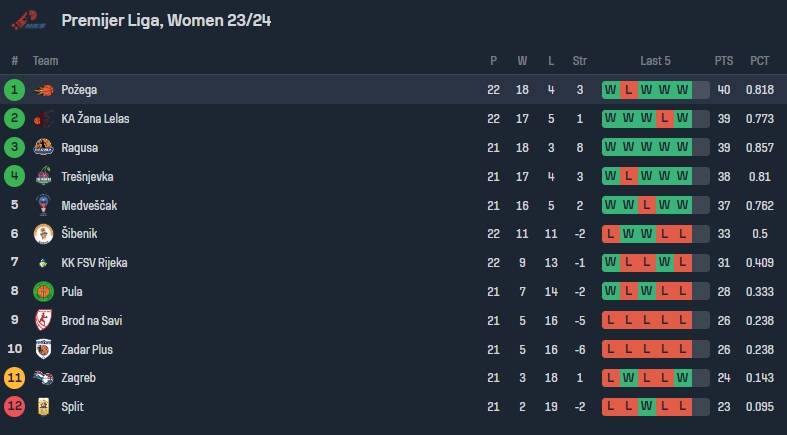The height and width of the screenshot is (435, 787).
Task: Sort table by PCT column header
Action: point(759,61)
